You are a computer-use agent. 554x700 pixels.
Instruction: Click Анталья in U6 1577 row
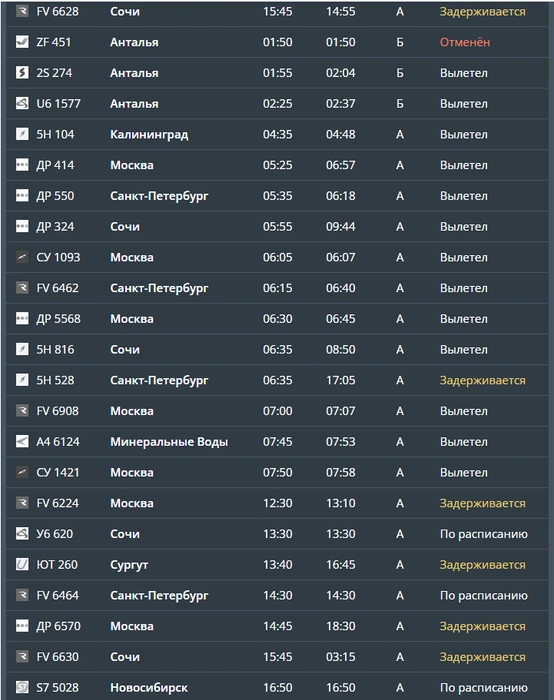(x=134, y=104)
